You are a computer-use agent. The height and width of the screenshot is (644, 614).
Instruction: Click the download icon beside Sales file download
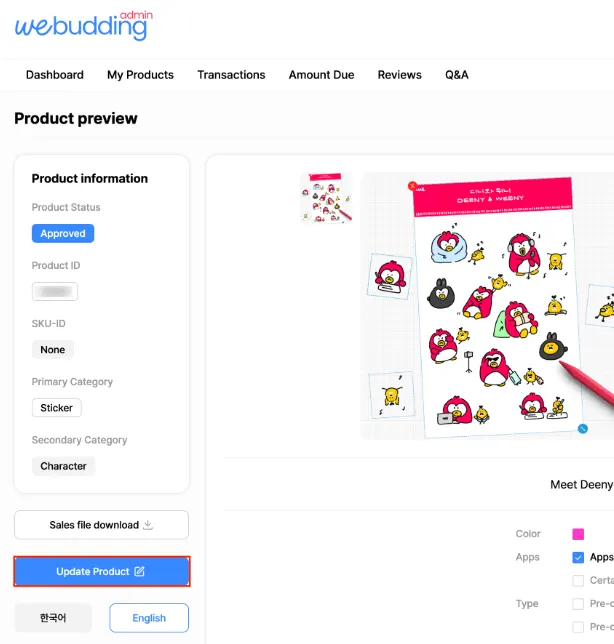[148, 524]
